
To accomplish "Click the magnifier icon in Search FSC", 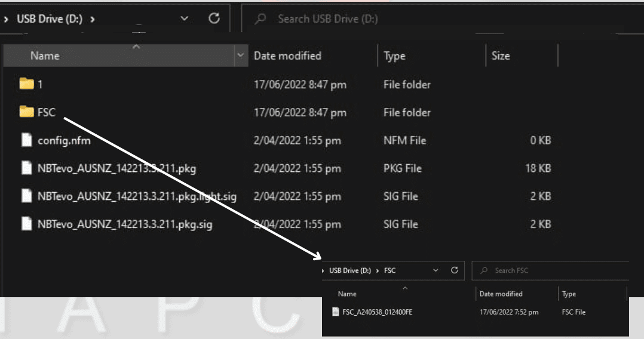I will click(x=484, y=270).
